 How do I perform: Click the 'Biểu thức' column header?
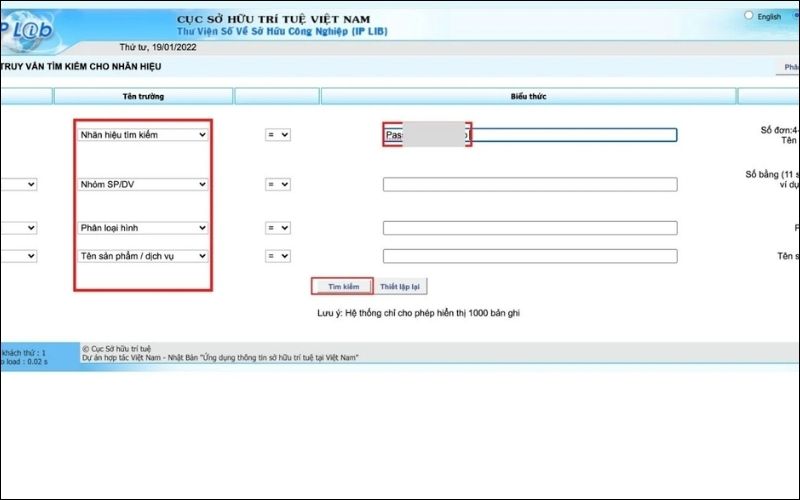[x=528, y=96]
